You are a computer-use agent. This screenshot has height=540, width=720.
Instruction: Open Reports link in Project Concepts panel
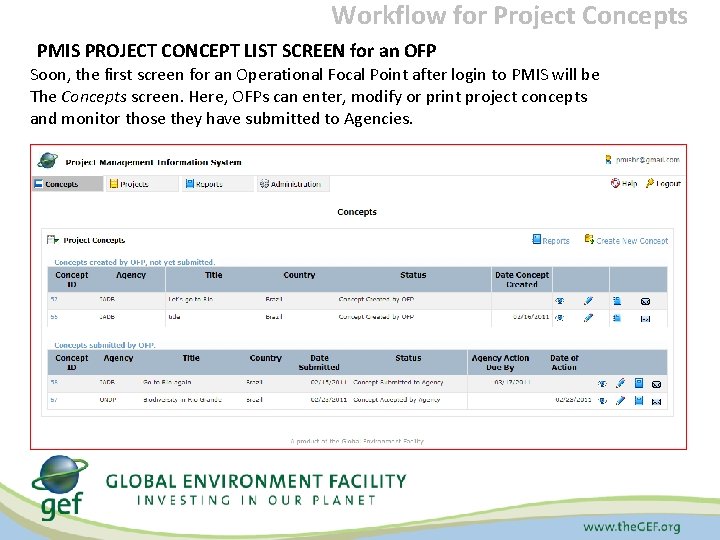(551, 240)
